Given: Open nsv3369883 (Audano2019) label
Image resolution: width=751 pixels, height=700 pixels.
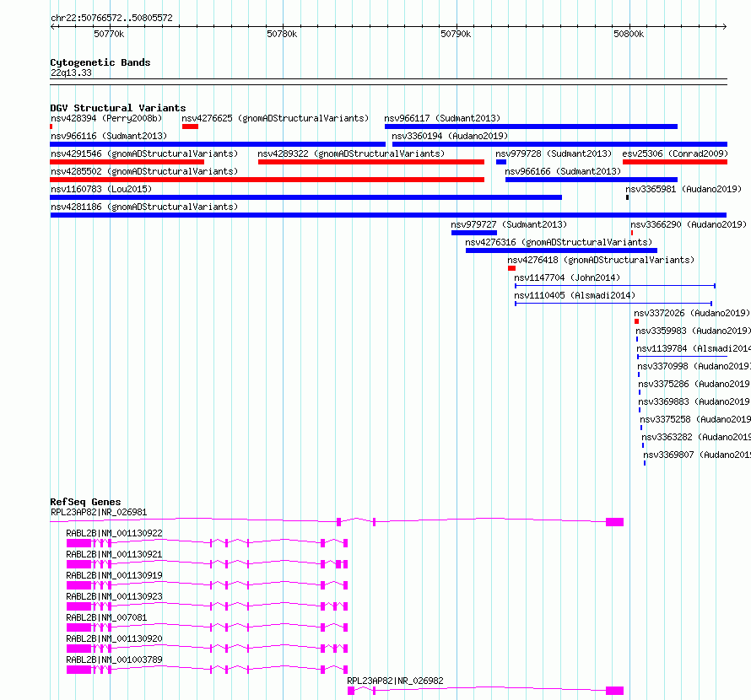Looking at the screenshot, I should click(694, 401).
